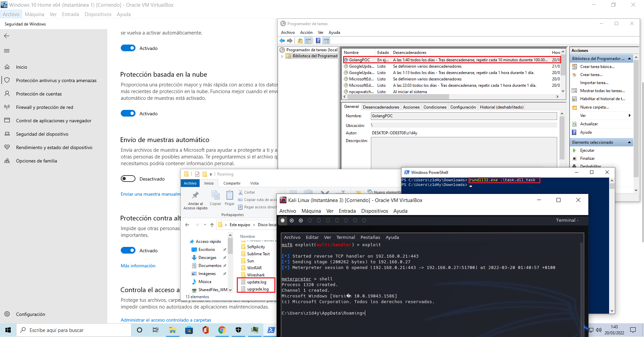The height and width of the screenshot is (337, 644).
Task: Open Opciones de familia section
Action: [x=37, y=161]
